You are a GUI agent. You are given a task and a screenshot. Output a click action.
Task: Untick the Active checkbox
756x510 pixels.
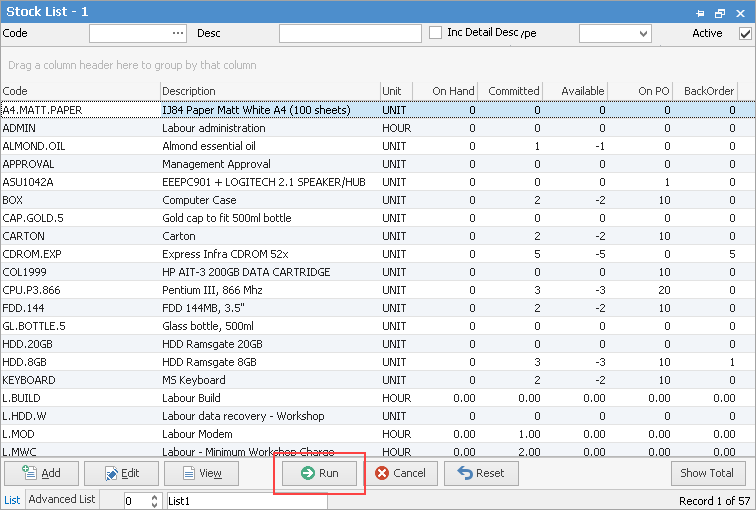[x=744, y=33]
